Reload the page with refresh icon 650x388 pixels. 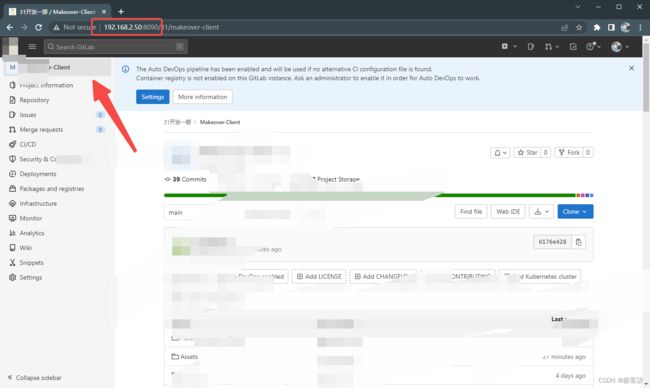pyautogui.click(x=39, y=27)
